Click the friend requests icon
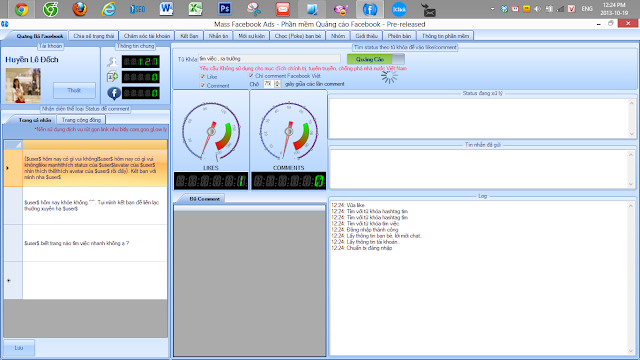Viewport: 640px width, 360px height. point(113,77)
